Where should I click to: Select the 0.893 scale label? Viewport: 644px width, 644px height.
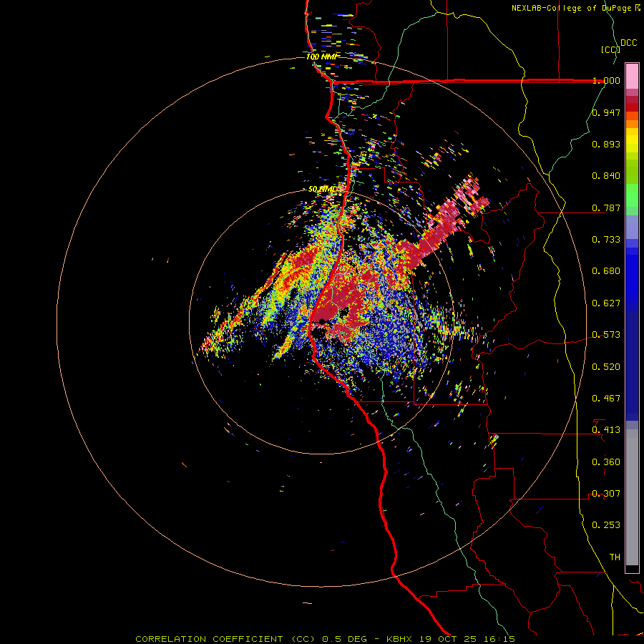coord(606,144)
